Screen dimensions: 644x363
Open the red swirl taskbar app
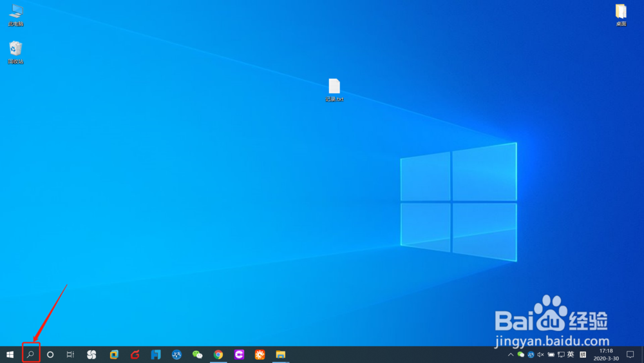(x=135, y=355)
